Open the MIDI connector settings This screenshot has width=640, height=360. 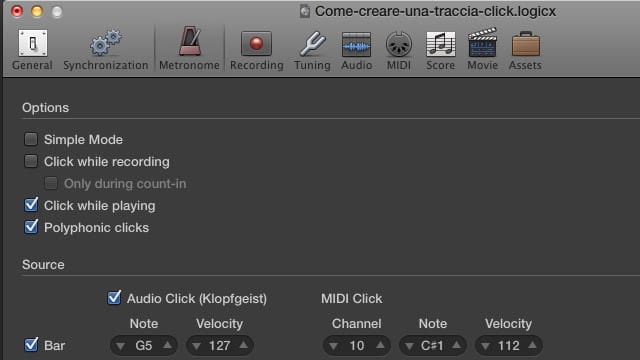[x=399, y=50]
